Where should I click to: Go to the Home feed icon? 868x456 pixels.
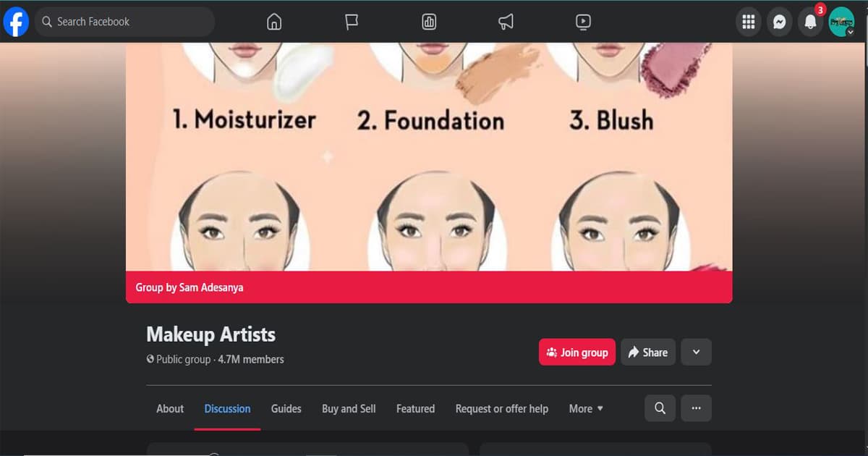pyautogui.click(x=274, y=22)
